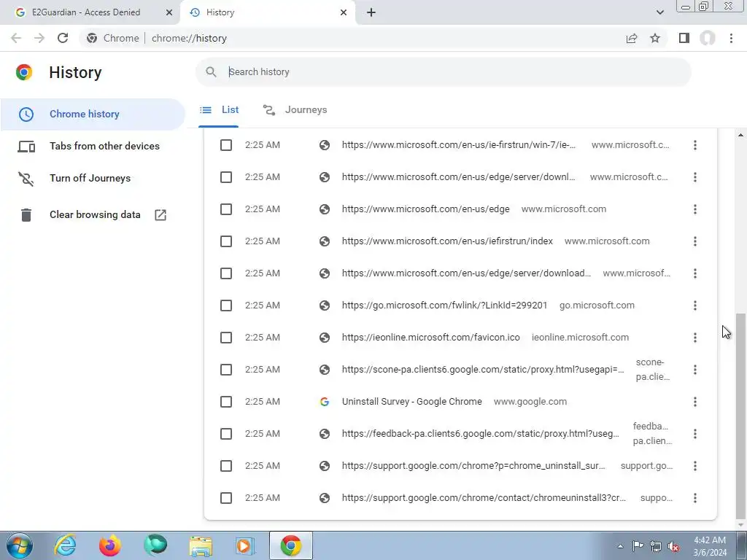Open go.microsoft.com/fwlink/?LinkId=299201 link

point(444,306)
